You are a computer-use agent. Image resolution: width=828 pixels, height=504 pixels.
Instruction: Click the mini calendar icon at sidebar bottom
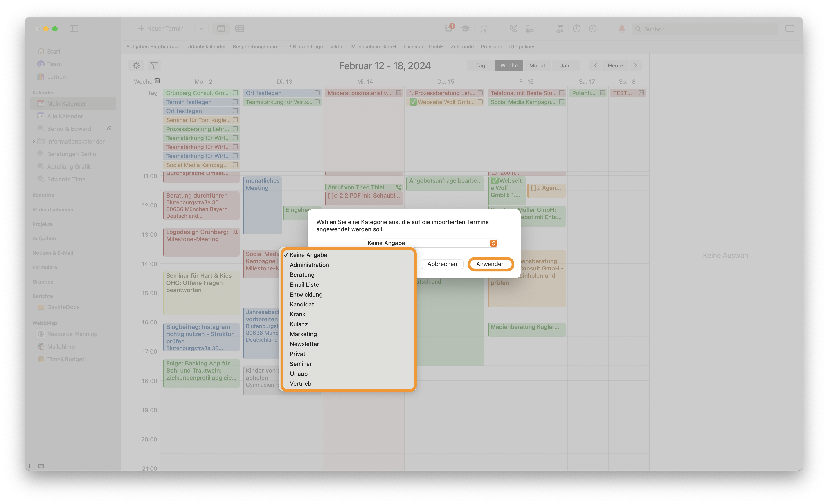[41, 466]
